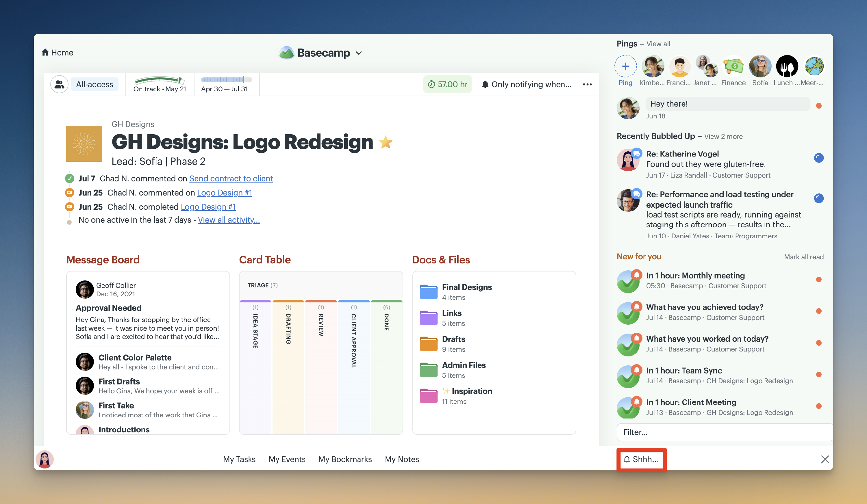This screenshot has height=504, width=867.
Task: Open Logo Design #1 completed link
Action: [208, 207]
